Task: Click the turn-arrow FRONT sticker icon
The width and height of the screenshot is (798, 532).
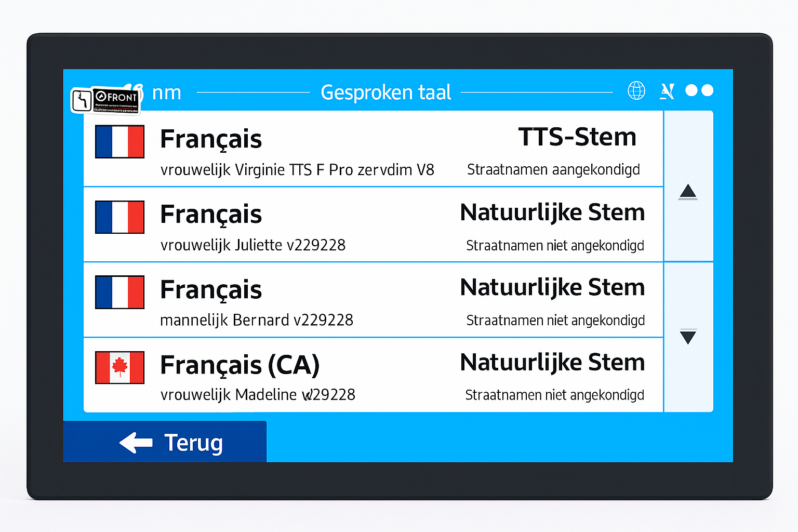Action: point(83,100)
